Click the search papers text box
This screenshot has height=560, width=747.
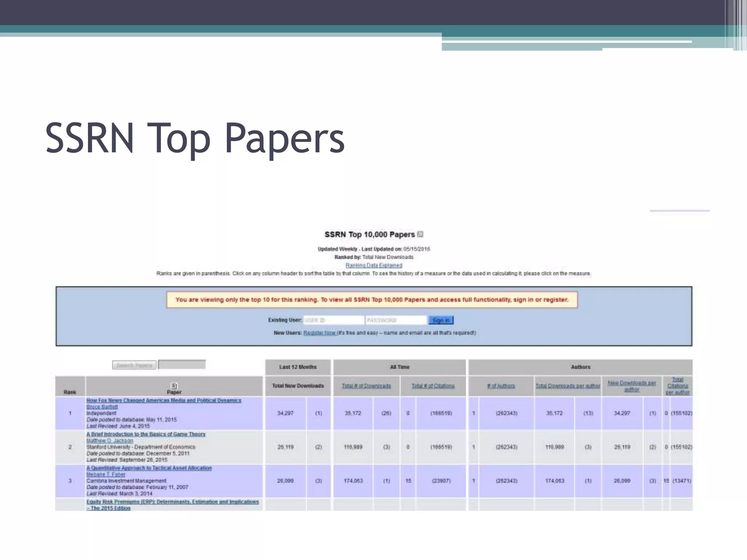tap(182, 365)
